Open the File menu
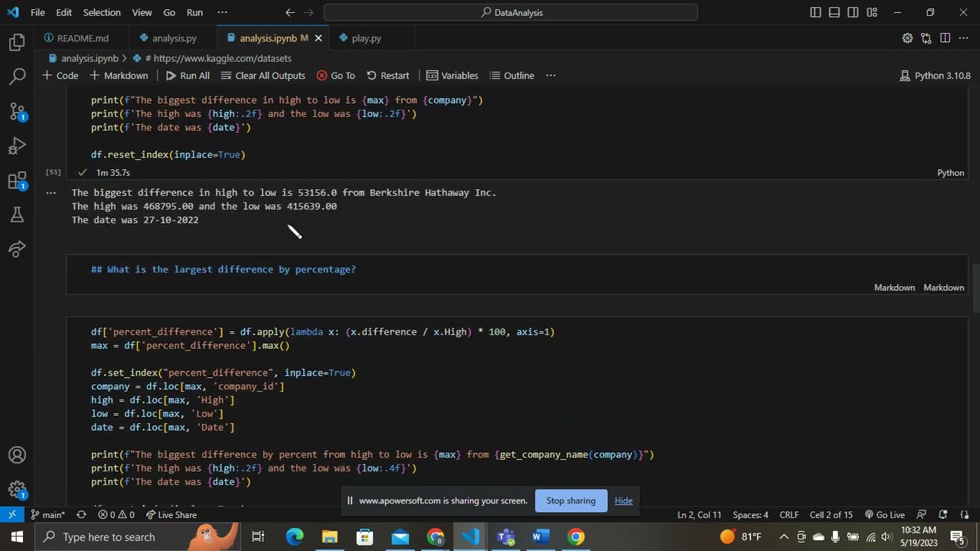This screenshot has width=980, height=551. [x=38, y=12]
